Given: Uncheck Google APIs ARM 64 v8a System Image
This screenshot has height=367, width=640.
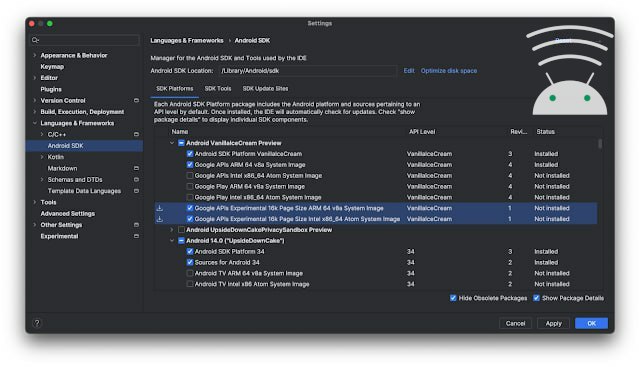Looking at the screenshot, I should (x=190, y=165).
